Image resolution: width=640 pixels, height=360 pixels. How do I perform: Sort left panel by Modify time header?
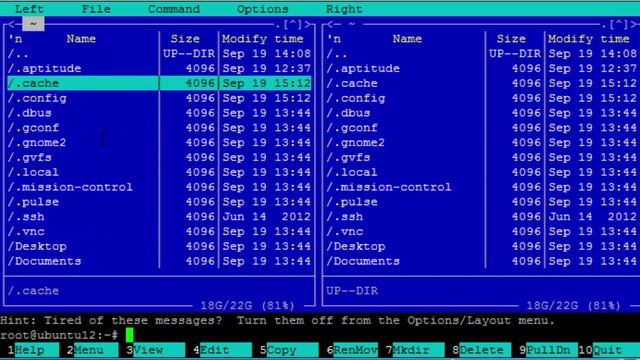tap(262, 39)
